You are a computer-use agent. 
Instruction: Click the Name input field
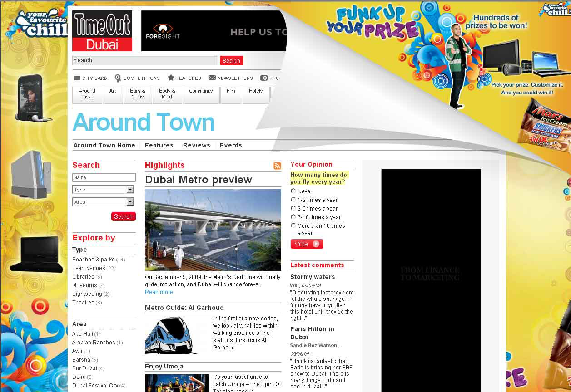[x=104, y=177]
